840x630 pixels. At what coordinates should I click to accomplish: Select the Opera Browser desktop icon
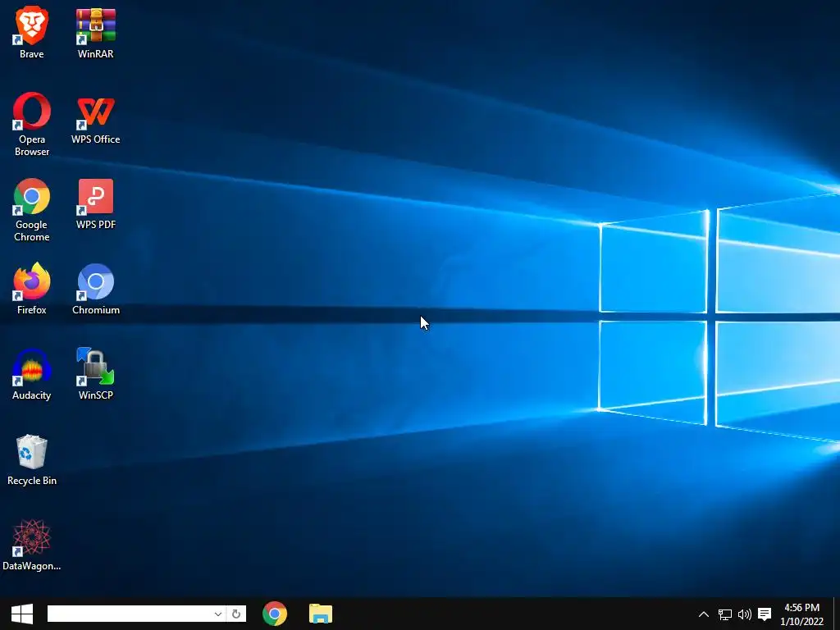point(32,124)
